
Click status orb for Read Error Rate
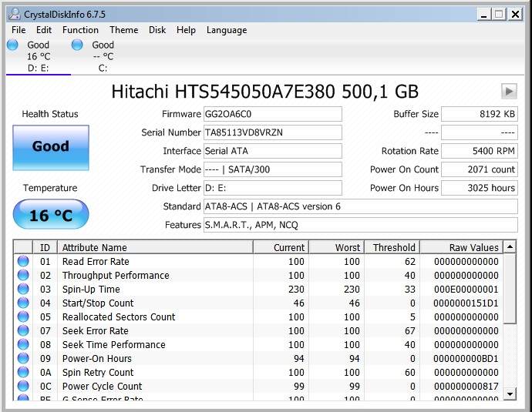tap(23, 261)
